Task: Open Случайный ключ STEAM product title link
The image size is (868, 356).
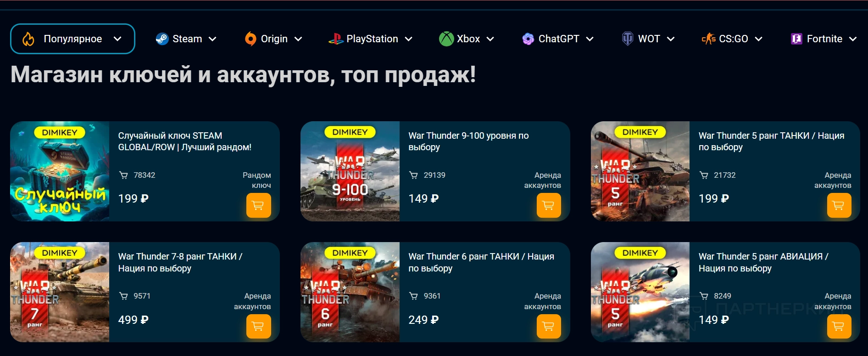Action: pyautogui.click(x=184, y=141)
